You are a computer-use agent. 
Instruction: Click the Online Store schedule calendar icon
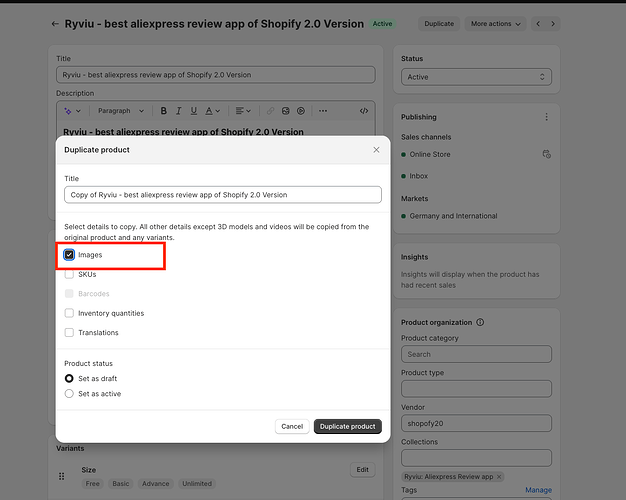[x=546, y=154]
